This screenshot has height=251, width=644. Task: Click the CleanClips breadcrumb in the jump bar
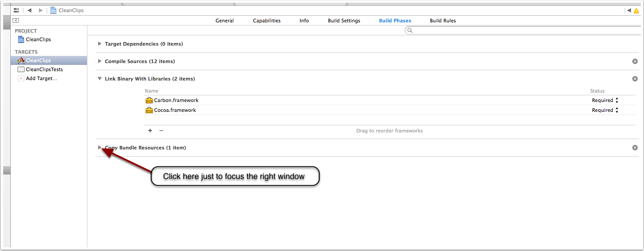(x=67, y=10)
